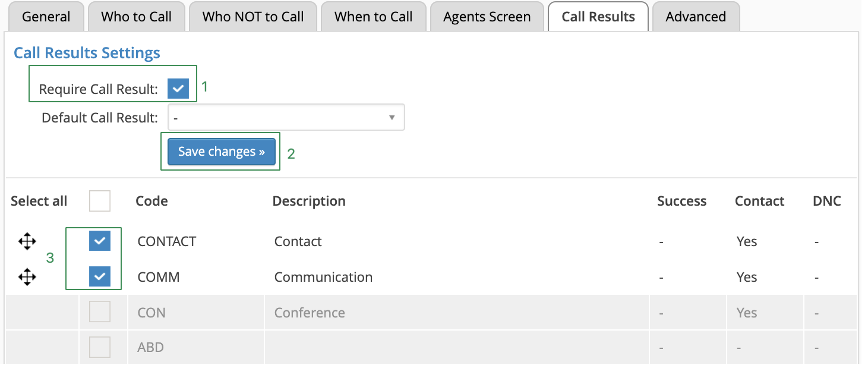868x368 pixels.
Task: Check the ABD row checkbox
Action: (x=100, y=347)
